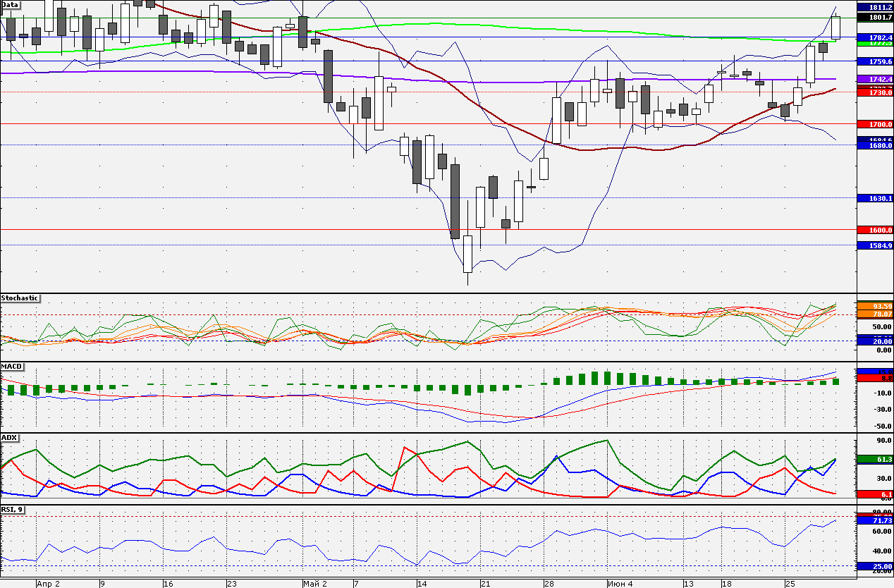Select the MACD indicator panel label

pos(11,367)
